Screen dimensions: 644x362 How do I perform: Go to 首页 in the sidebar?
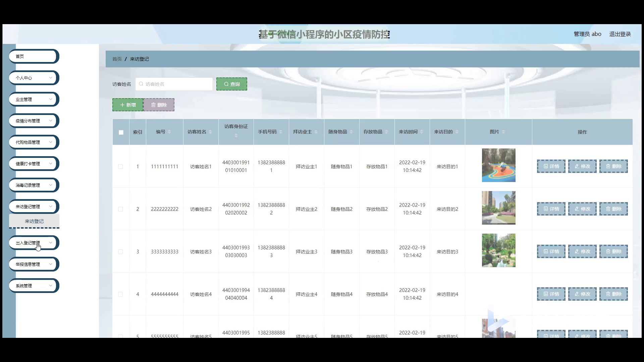pyautogui.click(x=34, y=56)
